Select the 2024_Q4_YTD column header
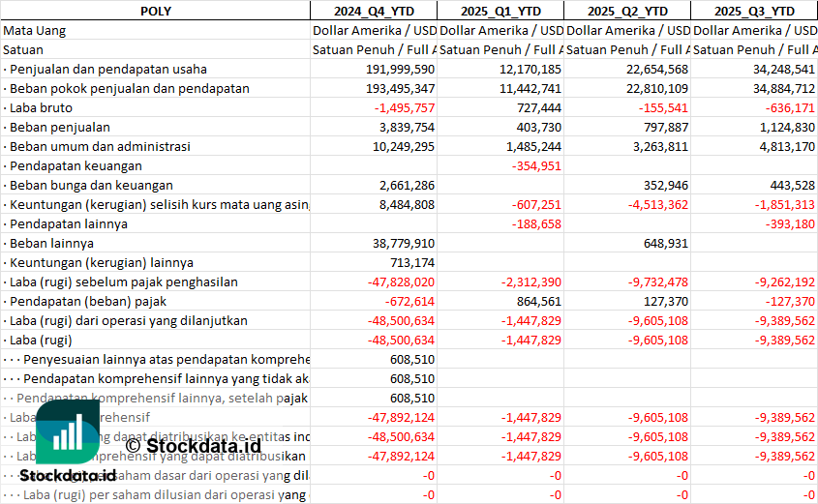The width and height of the screenshot is (818, 504). point(374,11)
